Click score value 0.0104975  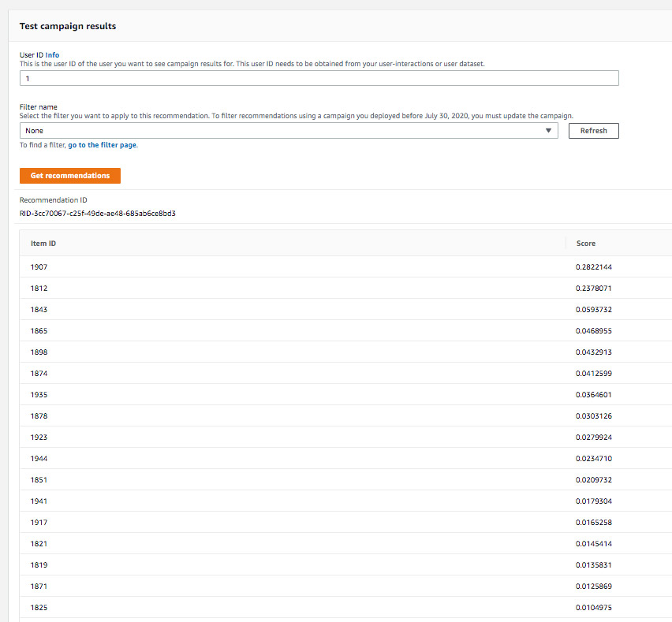click(x=594, y=608)
